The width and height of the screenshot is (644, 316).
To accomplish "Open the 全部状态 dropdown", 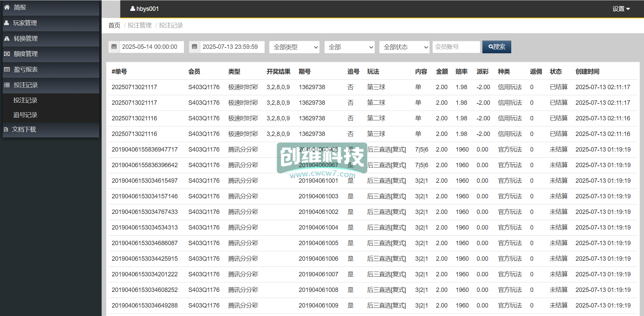I will 404,47.
